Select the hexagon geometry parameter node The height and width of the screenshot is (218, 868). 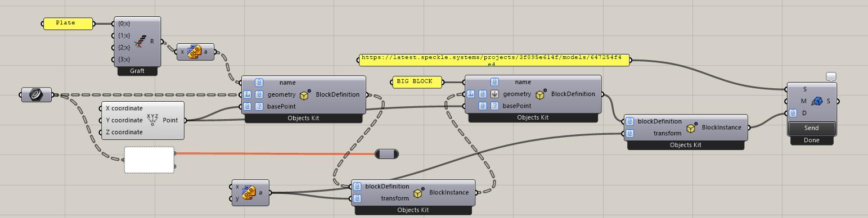pos(36,95)
